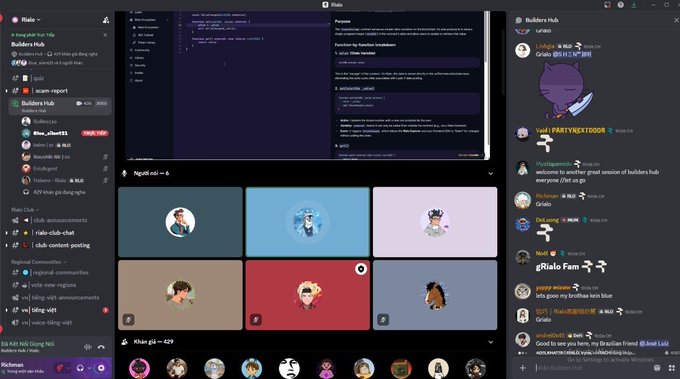680x379 pixels.
Task: Click the help question-mark icon in title bar
Action: 621,5
